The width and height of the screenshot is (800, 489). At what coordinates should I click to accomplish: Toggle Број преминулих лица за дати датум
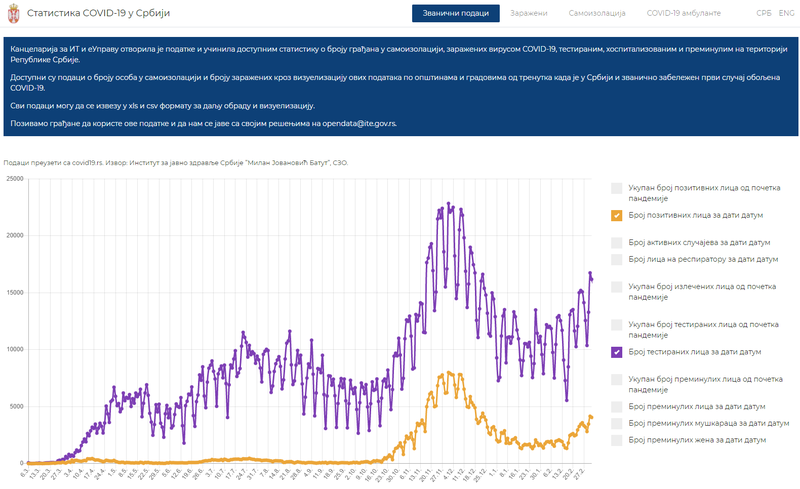pyautogui.click(x=617, y=406)
